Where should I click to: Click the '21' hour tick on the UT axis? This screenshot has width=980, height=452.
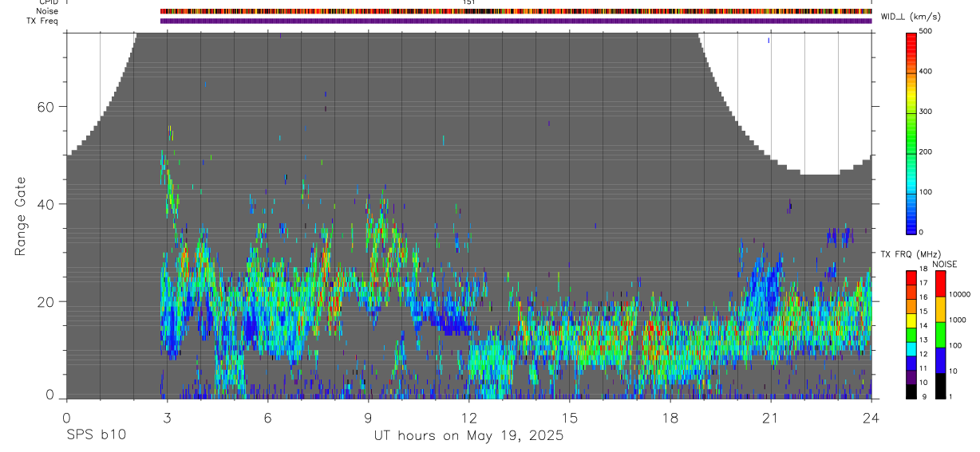(x=770, y=417)
